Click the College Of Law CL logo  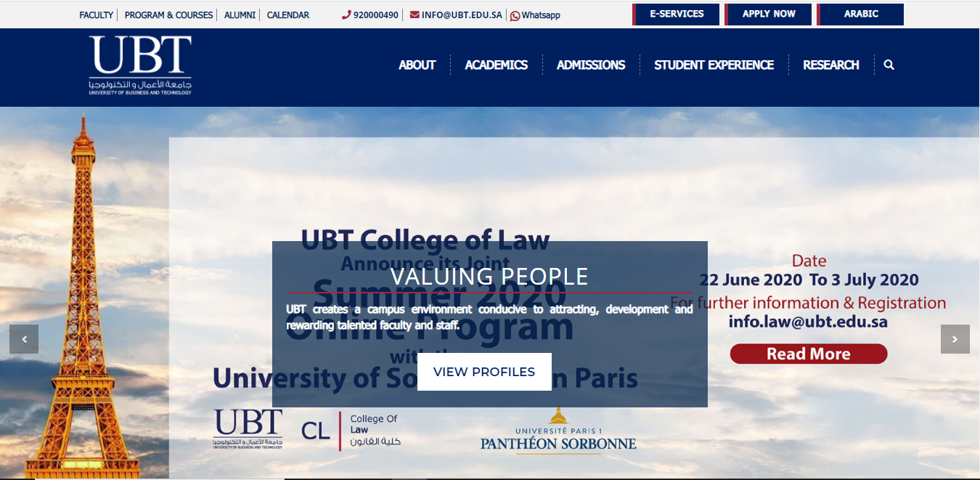point(351,431)
